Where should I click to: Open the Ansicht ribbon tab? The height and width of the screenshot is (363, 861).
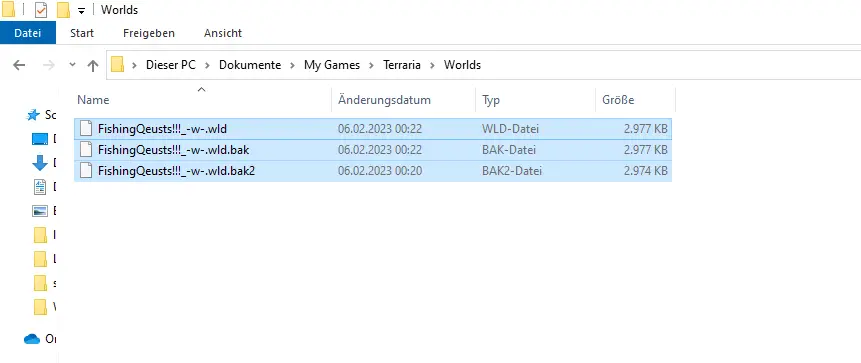tap(223, 33)
